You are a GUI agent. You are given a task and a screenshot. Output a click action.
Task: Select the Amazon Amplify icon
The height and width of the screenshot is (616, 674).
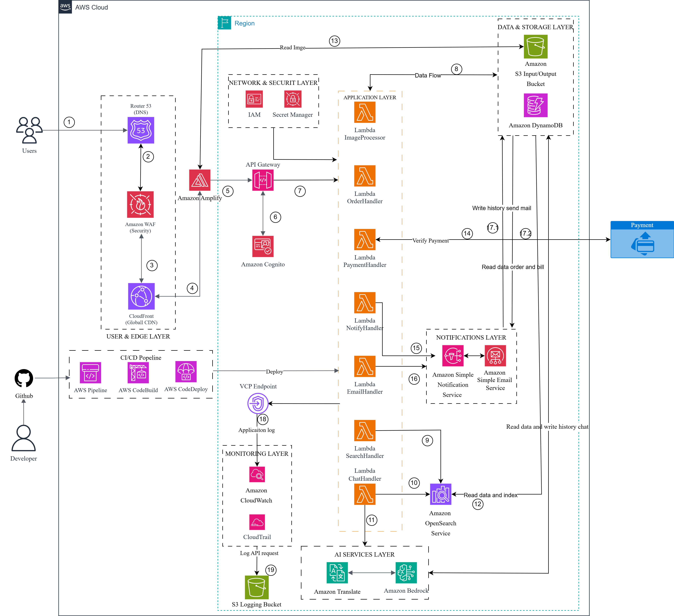point(200,180)
